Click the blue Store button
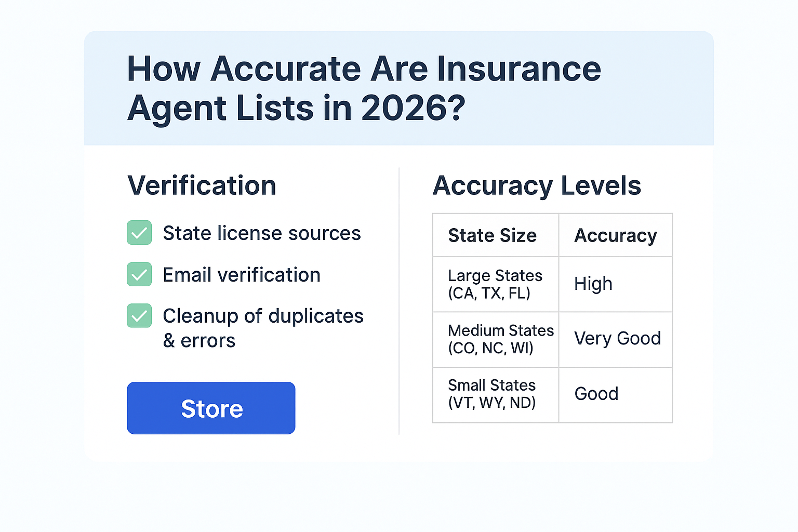The image size is (798, 532). click(x=211, y=408)
